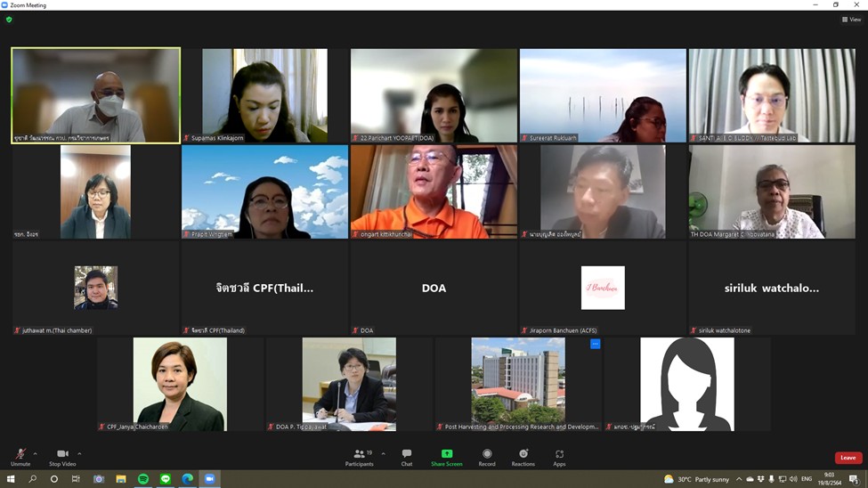Unmute the microphone in Zoom toolbar
This screenshot has width=868, height=488.
[x=20, y=458]
